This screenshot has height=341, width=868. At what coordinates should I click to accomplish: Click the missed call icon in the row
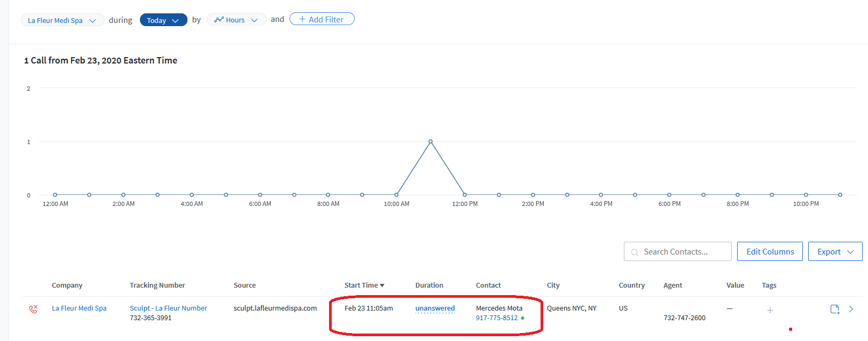[33, 309]
